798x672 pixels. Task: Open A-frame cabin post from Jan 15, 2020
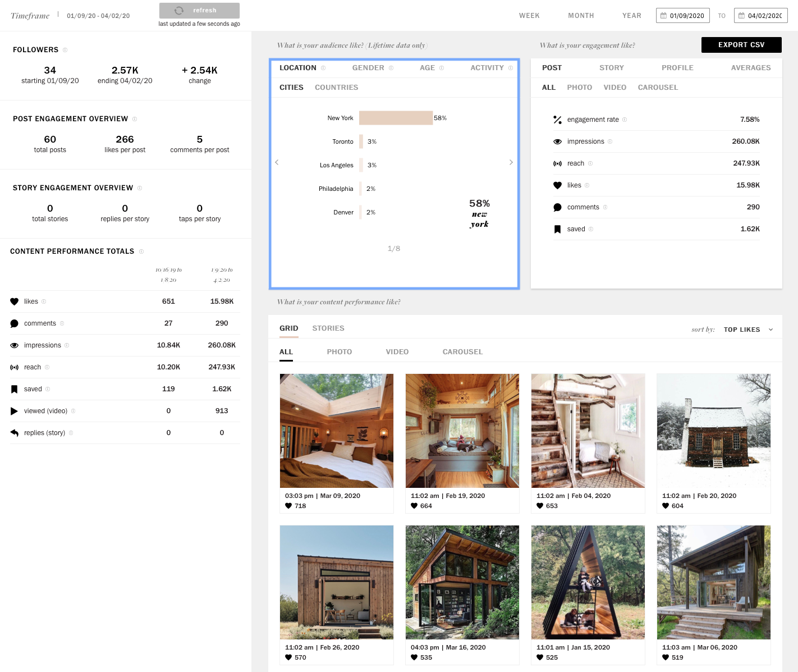pyautogui.click(x=588, y=582)
